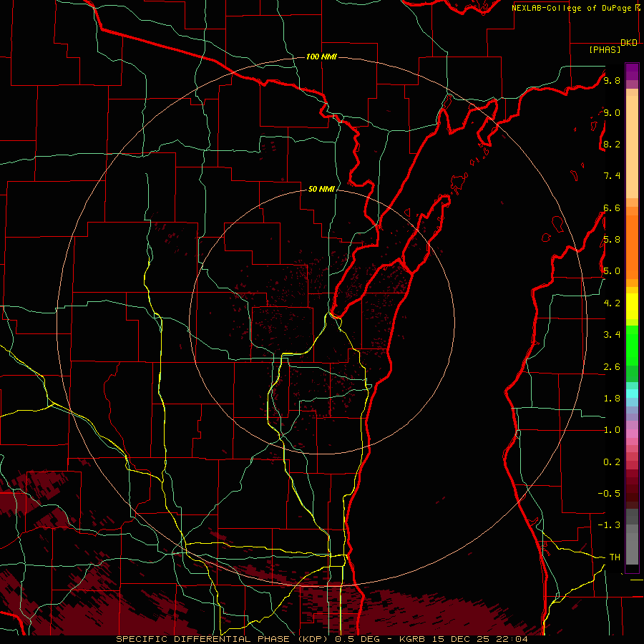Click the 5.0 value on the scale
This screenshot has height=644, width=644.
[612, 271]
